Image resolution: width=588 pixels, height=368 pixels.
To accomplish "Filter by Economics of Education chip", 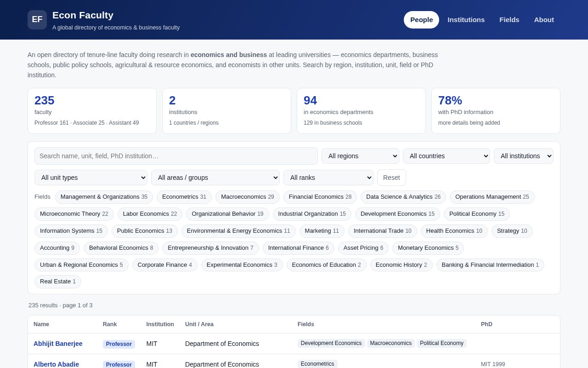I will point(327,265).
